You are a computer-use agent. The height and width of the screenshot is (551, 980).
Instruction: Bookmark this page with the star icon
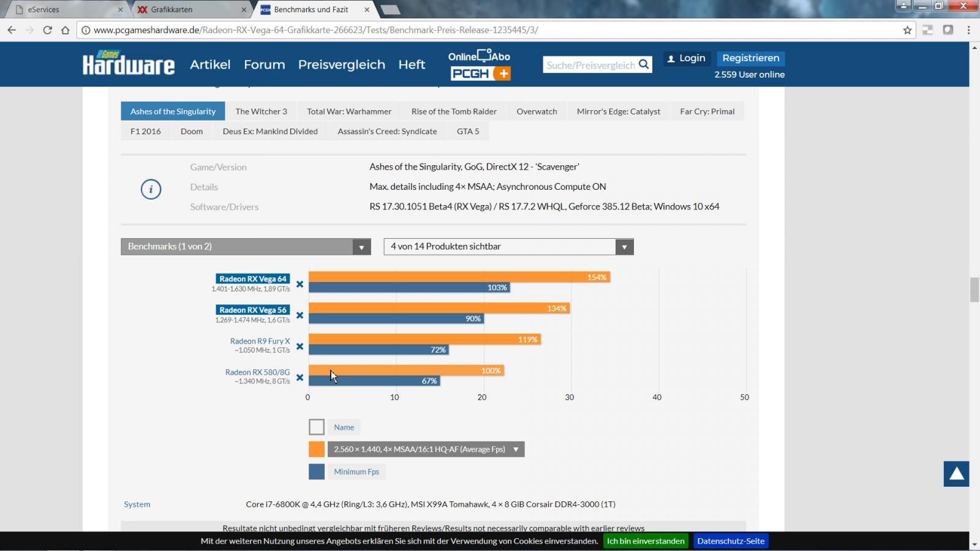click(907, 30)
